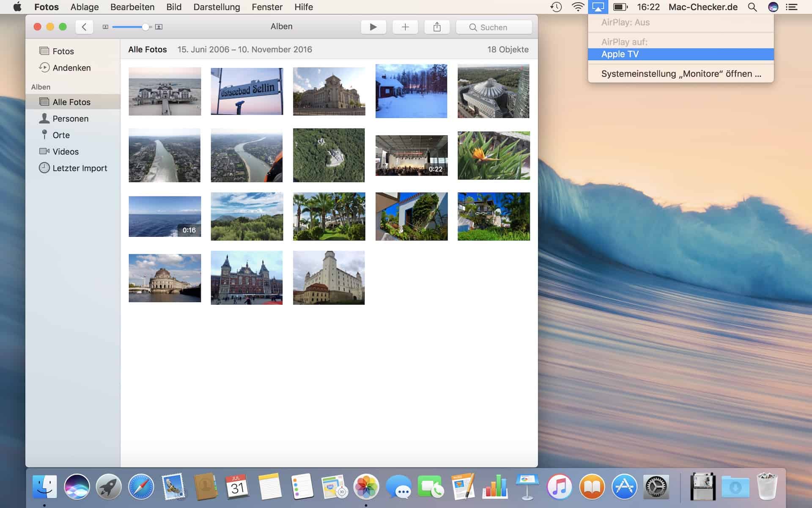Select the ocean video with 0:16 duration
The height and width of the screenshot is (508, 812).
(165, 216)
